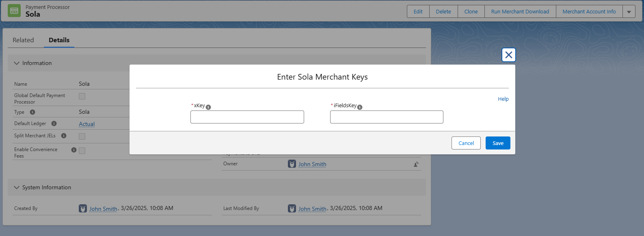Open the Actual default ledger link
The image size is (644, 236).
pyautogui.click(x=86, y=124)
